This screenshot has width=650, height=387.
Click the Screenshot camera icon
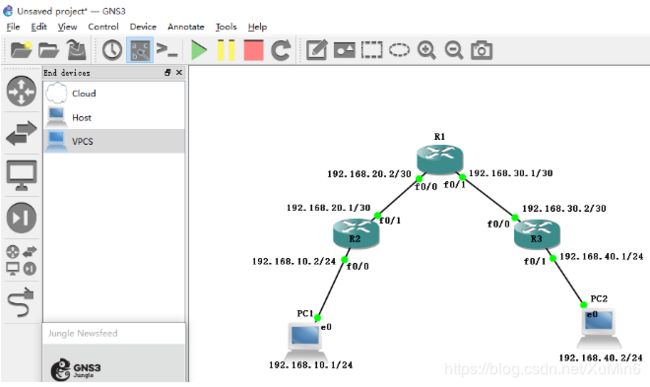(482, 50)
